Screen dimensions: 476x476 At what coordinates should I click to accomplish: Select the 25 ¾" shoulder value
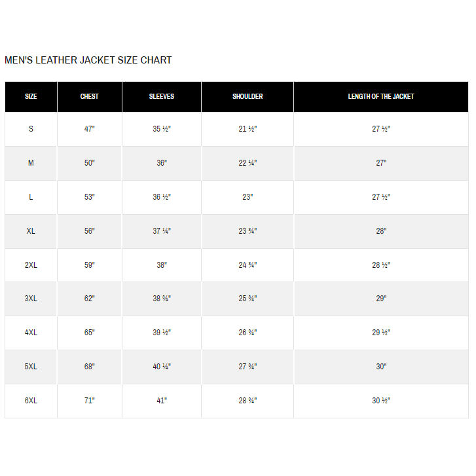point(247,299)
